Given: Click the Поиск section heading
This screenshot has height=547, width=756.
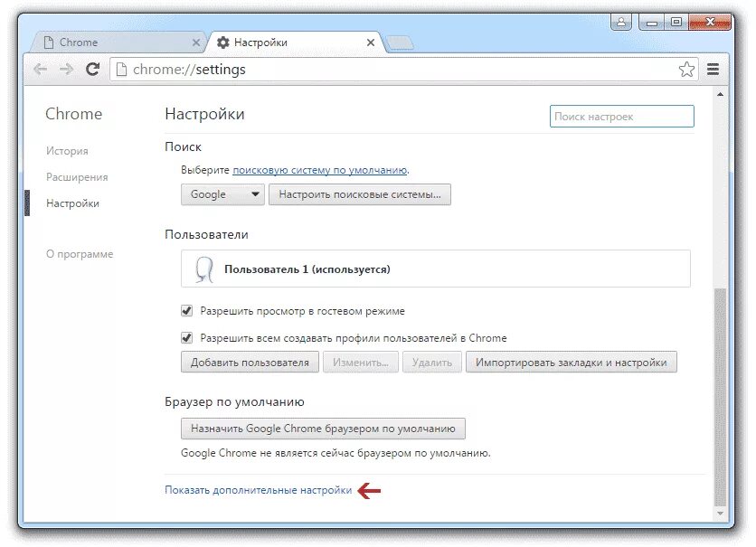Looking at the screenshot, I should pyautogui.click(x=183, y=147).
